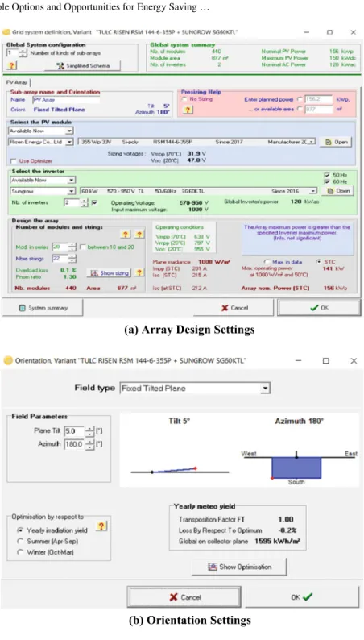Click the Show sizing button

(109, 272)
